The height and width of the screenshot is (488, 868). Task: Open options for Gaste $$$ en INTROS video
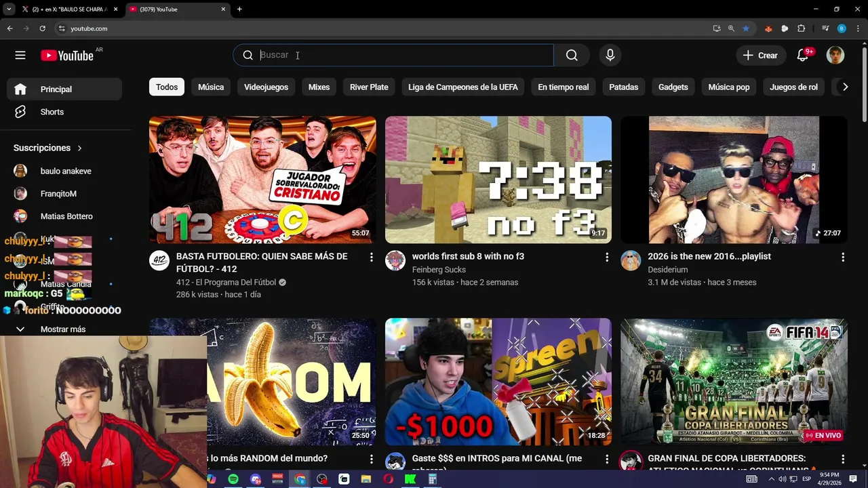tap(607, 460)
